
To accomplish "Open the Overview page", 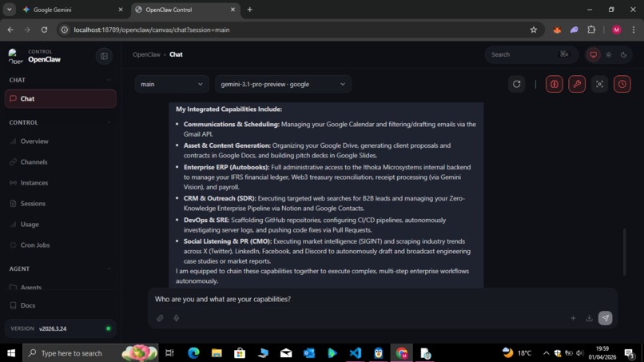I will 61,141.
